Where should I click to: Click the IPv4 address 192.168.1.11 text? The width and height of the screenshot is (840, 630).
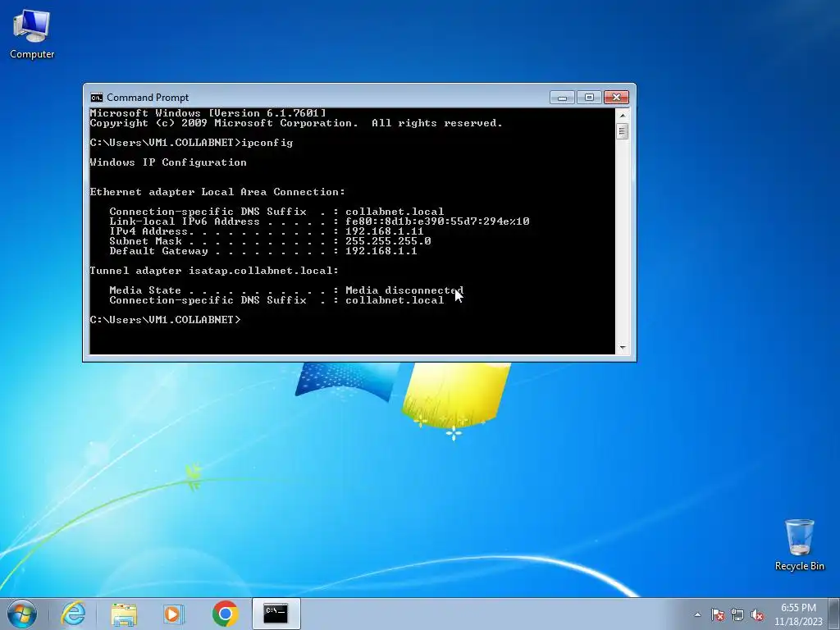(x=385, y=231)
